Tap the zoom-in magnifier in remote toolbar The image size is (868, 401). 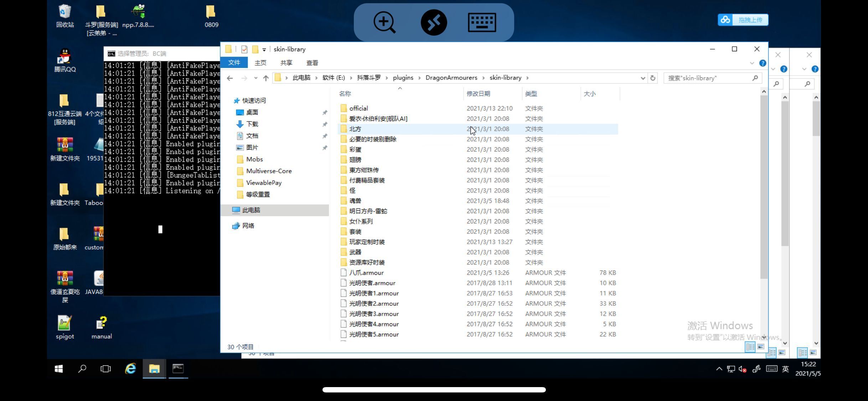(384, 22)
